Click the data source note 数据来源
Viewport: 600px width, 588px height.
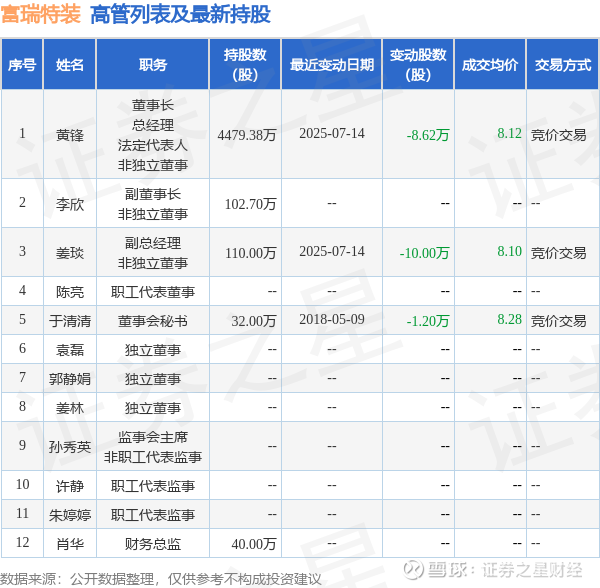pos(160,579)
